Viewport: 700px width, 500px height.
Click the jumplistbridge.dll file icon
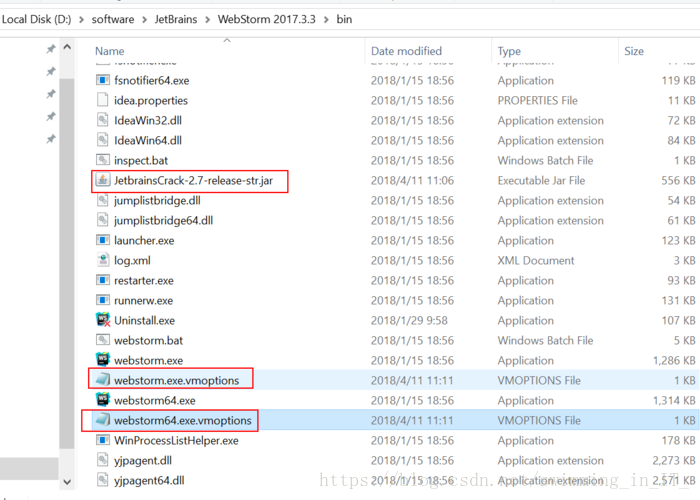103,200
